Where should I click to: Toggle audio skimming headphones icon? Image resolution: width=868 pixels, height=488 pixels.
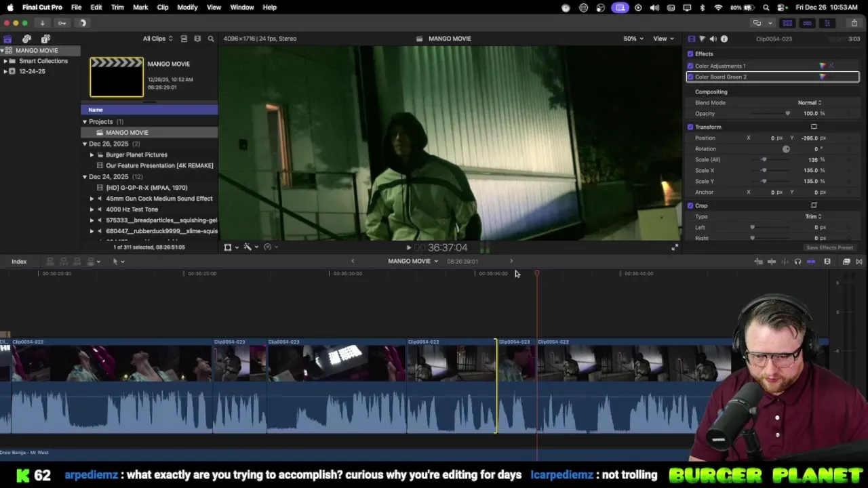click(x=797, y=262)
